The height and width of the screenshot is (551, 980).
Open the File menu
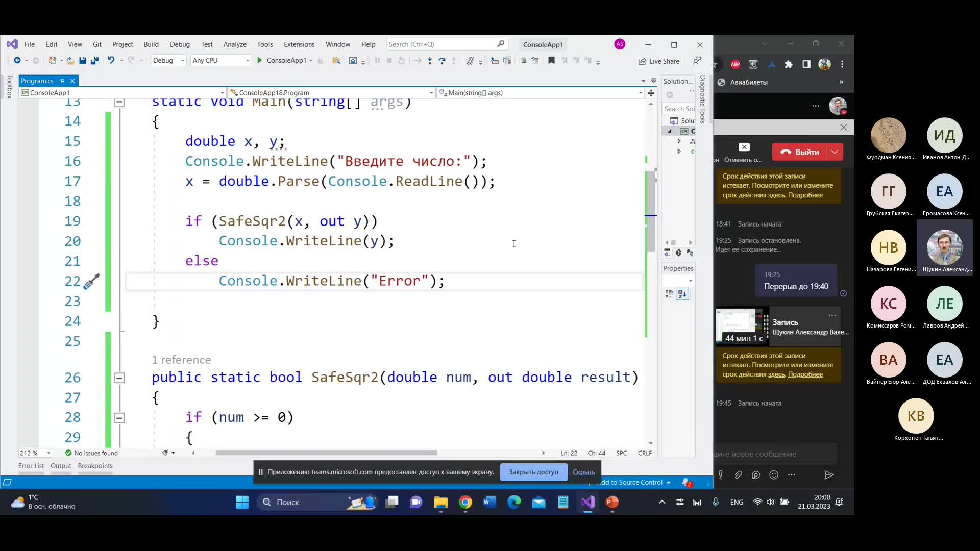[30, 44]
